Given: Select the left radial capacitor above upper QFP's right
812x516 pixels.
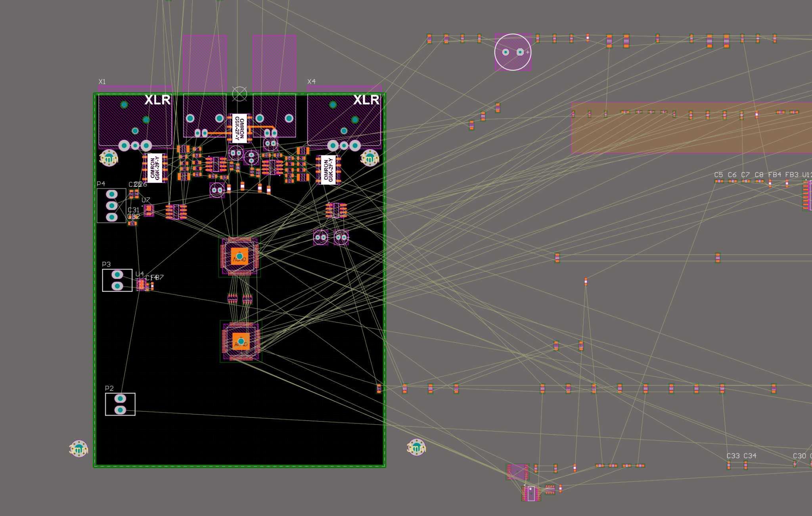Looking at the screenshot, I should point(320,238).
